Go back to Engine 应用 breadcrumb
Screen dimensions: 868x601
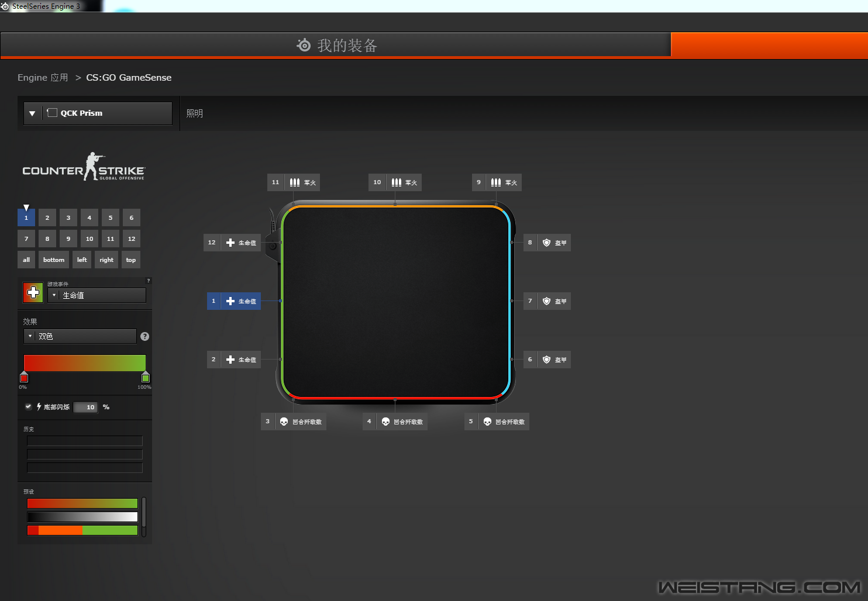pos(43,78)
